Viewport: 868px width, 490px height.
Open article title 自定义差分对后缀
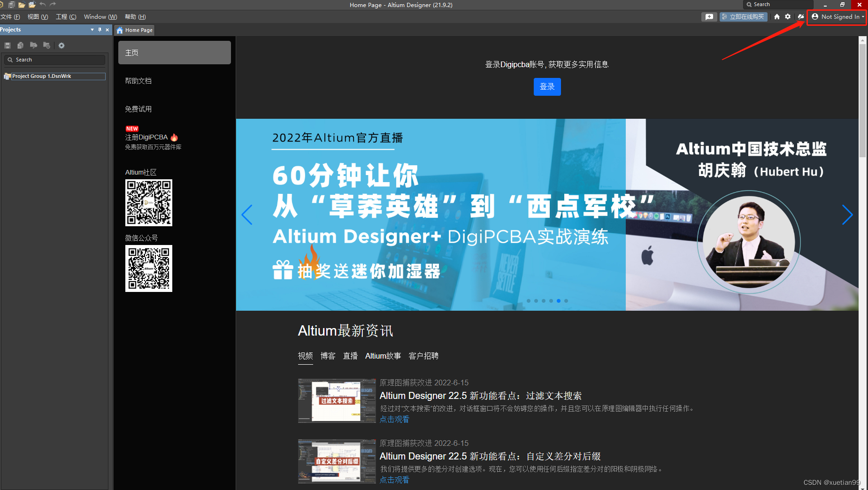(490, 456)
